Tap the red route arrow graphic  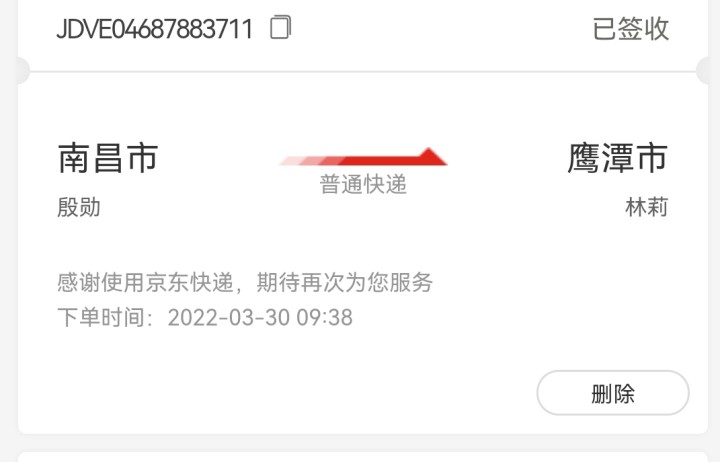(x=363, y=157)
